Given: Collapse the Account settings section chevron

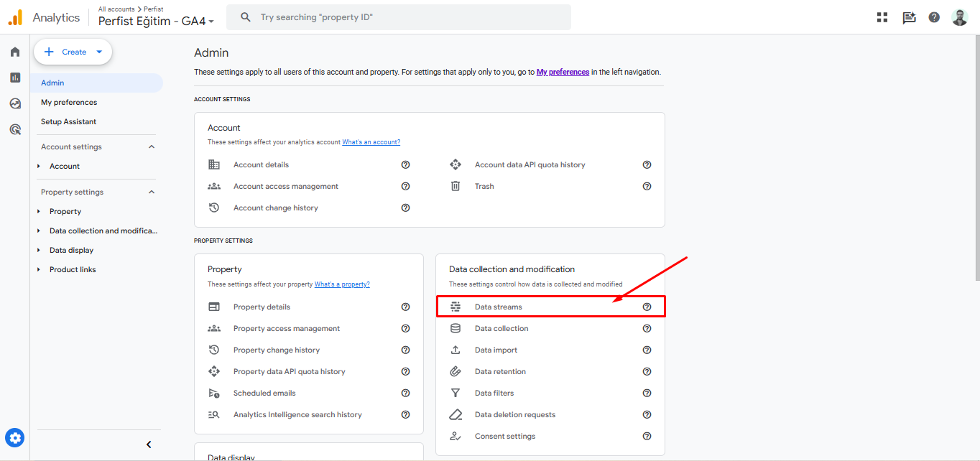Looking at the screenshot, I should [152, 146].
